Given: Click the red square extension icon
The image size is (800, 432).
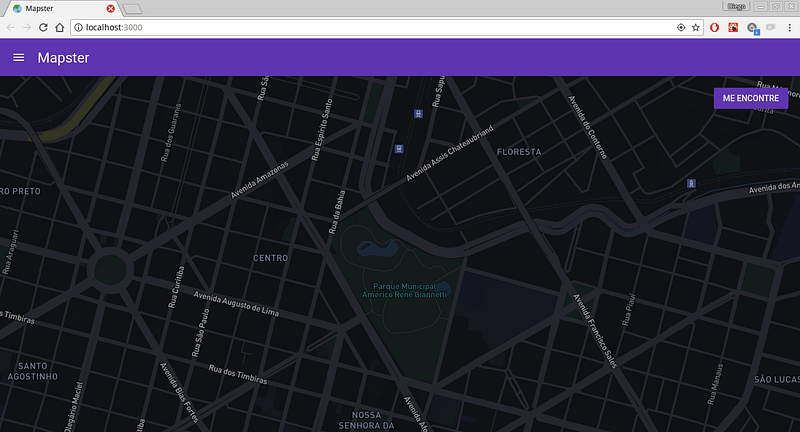Looking at the screenshot, I should pos(733,28).
